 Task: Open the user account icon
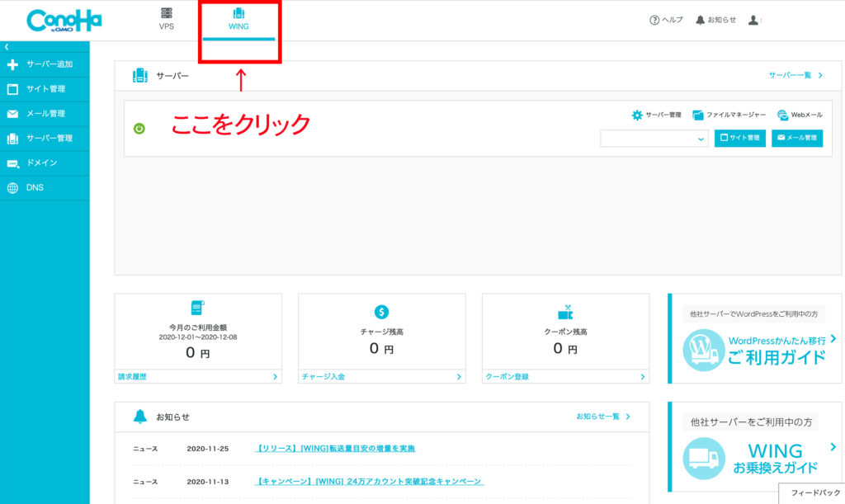[753, 20]
